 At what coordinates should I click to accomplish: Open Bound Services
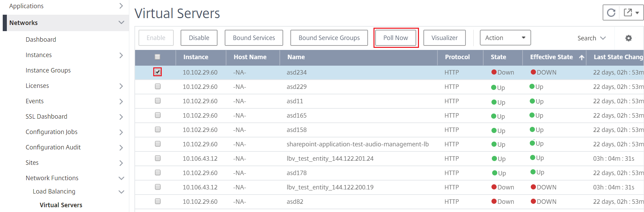[254, 38]
